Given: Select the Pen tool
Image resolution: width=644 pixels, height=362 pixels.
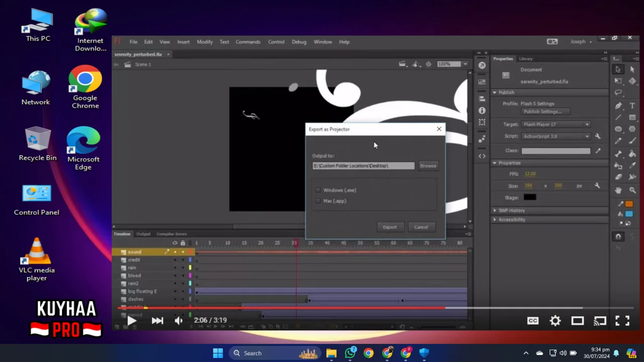Looking at the screenshot, I should (x=618, y=106).
